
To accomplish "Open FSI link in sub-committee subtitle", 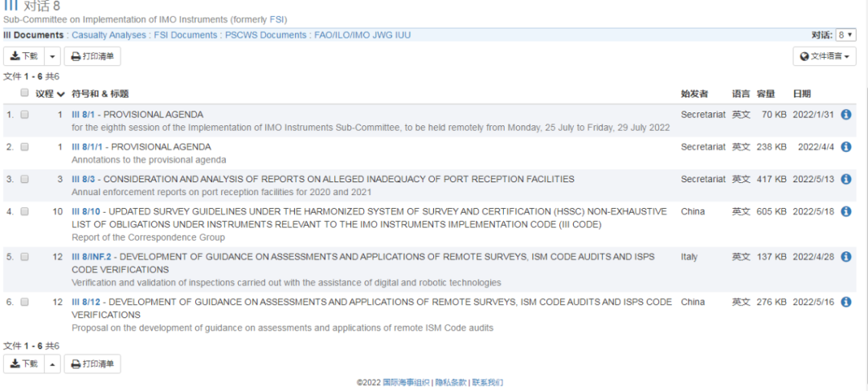I will (x=276, y=19).
